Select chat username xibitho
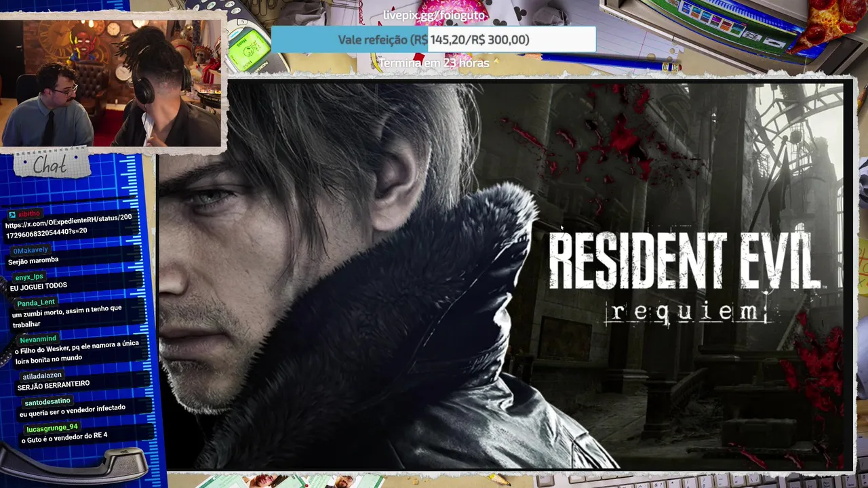The height and width of the screenshot is (488, 868). click(x=29, y=214)
